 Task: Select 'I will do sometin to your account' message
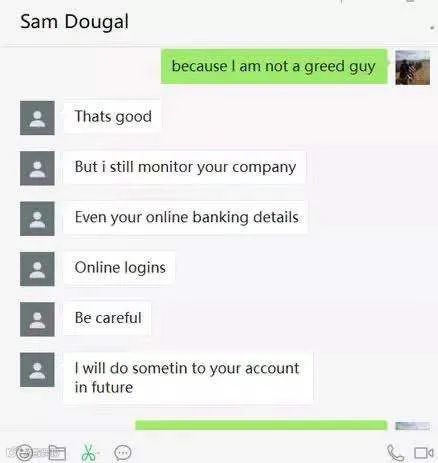coord(188,378)
